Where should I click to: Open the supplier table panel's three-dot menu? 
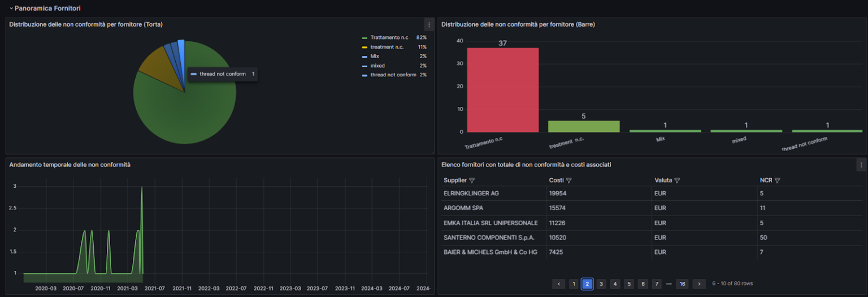pyautogui.click(x=861, y=165)
